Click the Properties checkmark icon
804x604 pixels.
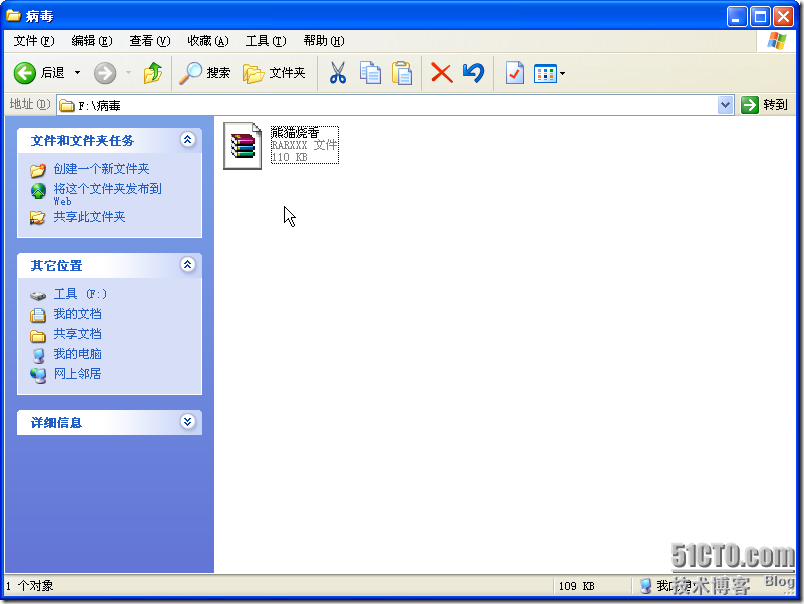pos(514,73)
